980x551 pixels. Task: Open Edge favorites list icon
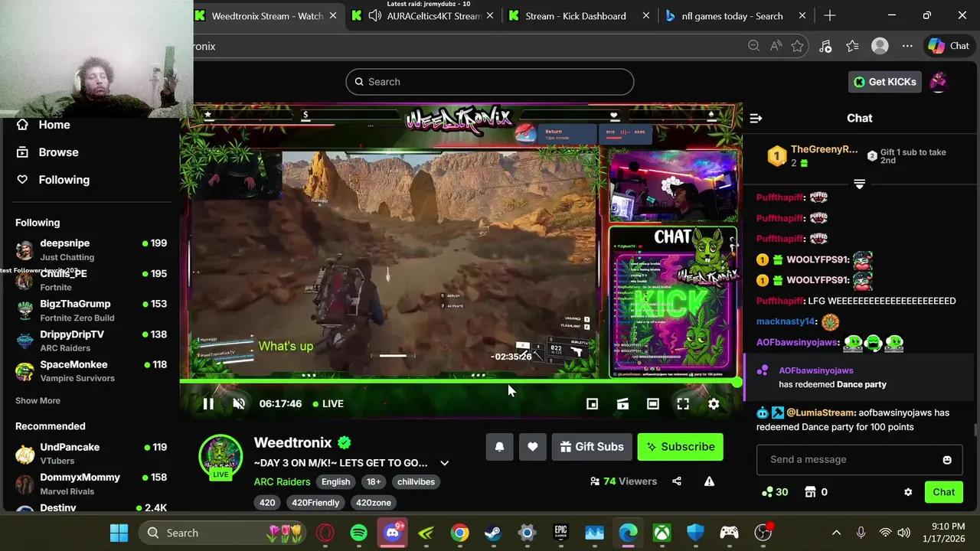tap(853, 46)
